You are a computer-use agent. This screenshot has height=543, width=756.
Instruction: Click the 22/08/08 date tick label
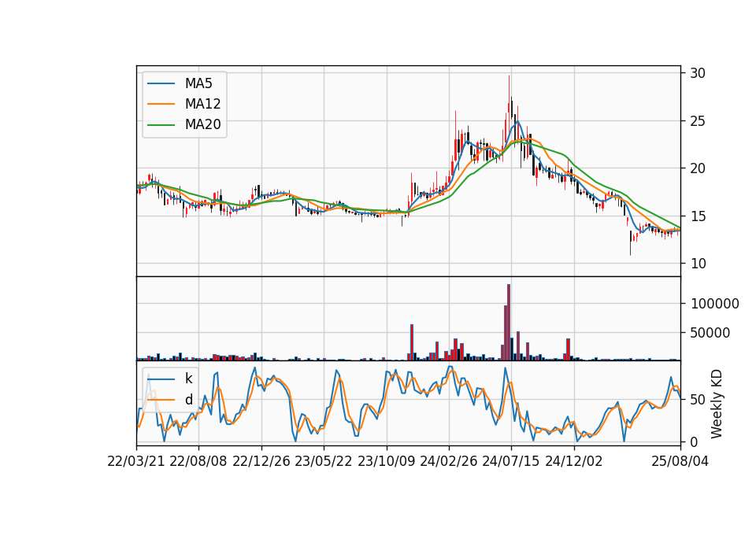coord(198,461)
